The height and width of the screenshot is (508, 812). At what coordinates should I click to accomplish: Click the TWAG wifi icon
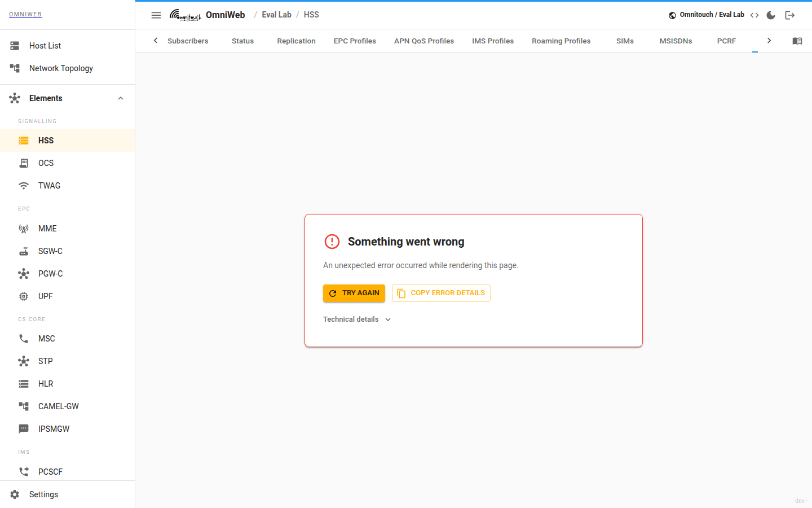click(x=24, y=186)
